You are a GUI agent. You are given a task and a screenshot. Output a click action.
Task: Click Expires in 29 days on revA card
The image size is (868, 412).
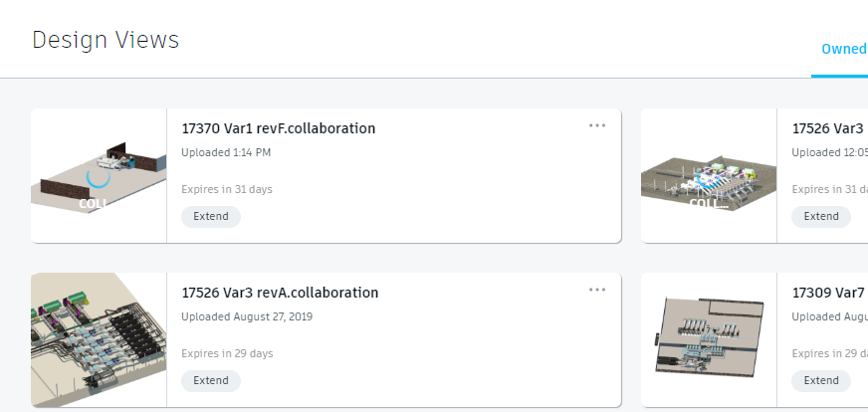coord(227,353)
